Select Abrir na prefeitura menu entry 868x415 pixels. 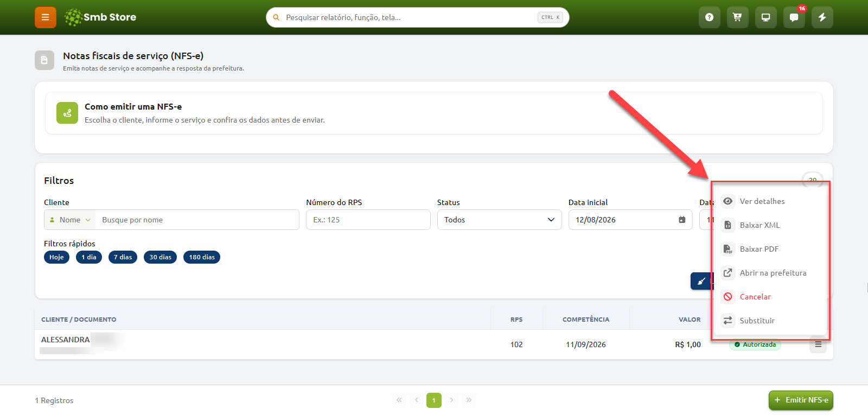click(x=770, y=273)
